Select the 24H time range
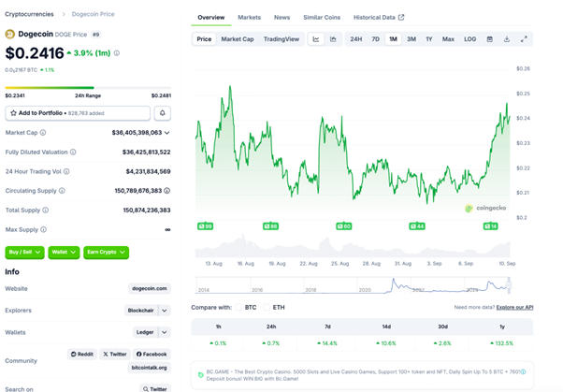The width and height of the screenshot is (563, 392). (x=355, y=39)
